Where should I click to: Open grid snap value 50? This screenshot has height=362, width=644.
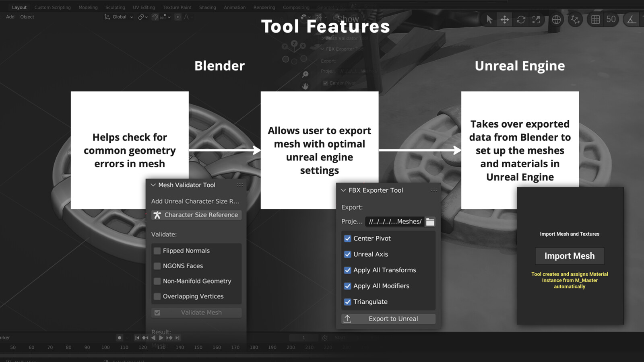pyautogui.click(x=611, y=19)
